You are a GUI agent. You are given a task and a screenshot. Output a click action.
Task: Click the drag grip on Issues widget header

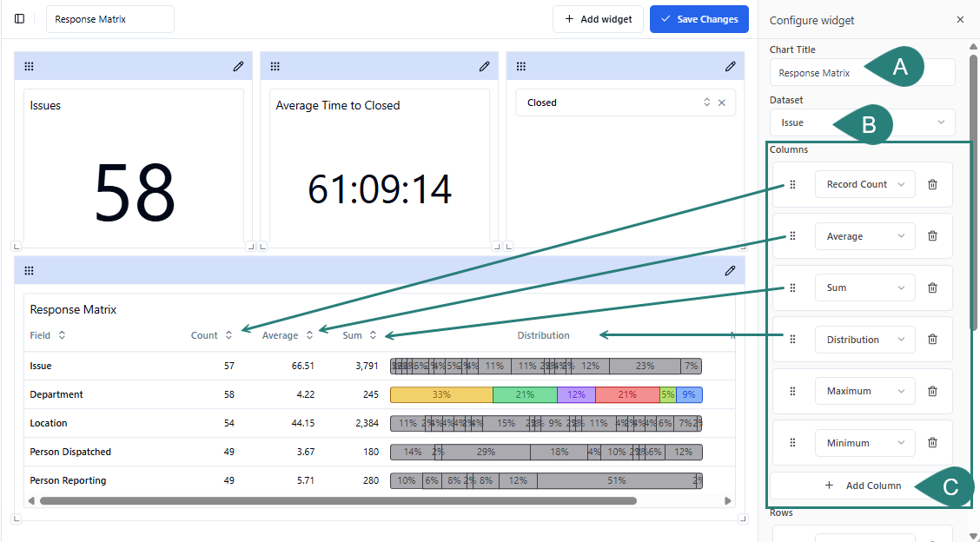tap(29, 67)
